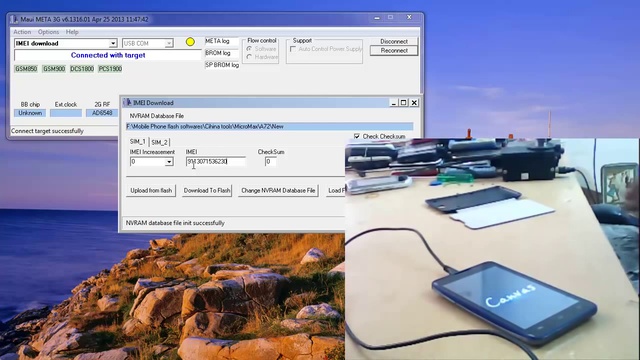Click the empty Ext.clock field
640x360 pixels.
point(66,113)
